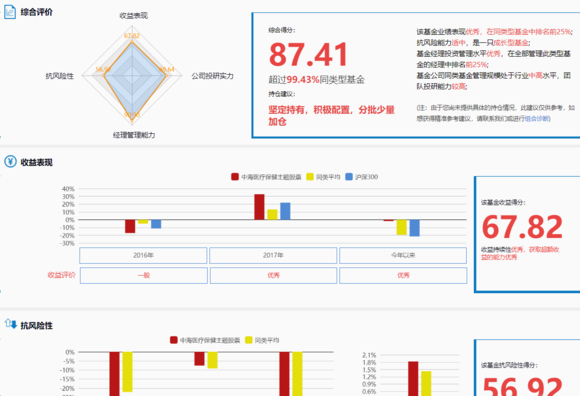
Task: Click the 67.82 收益得分 figure
Action: (x=522, y=227)
